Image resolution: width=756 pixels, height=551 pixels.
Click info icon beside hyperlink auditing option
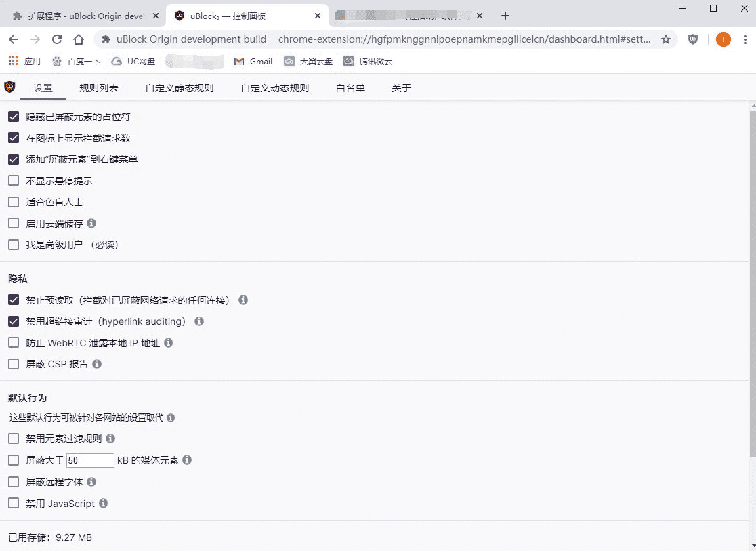199,321
